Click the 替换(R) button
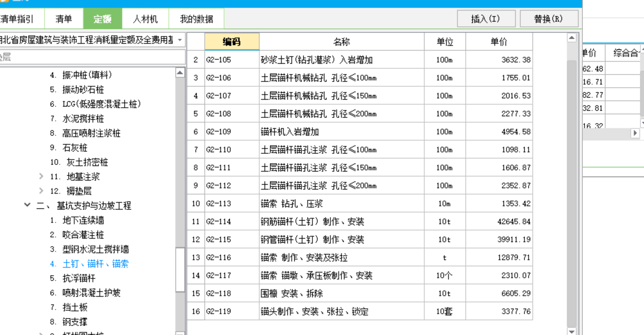This screenshot has height=335, width=644. pos(549,19)
